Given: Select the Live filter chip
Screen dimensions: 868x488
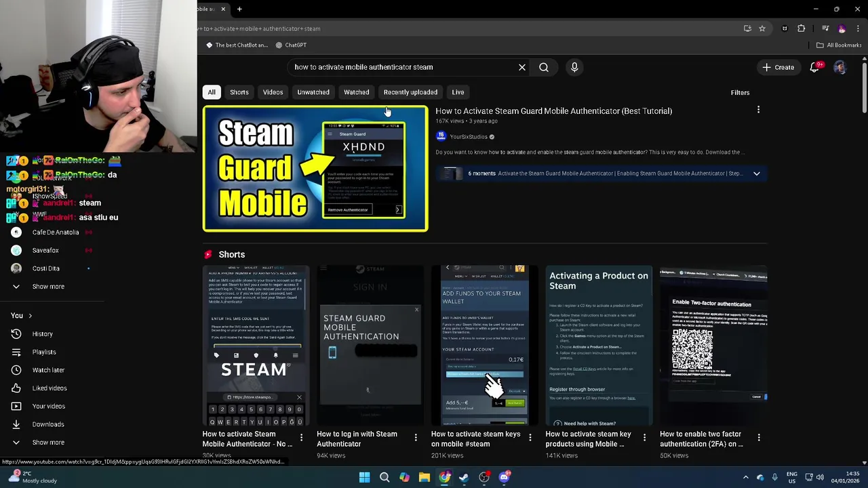Looking at the screenshot, I should [458, 92].
